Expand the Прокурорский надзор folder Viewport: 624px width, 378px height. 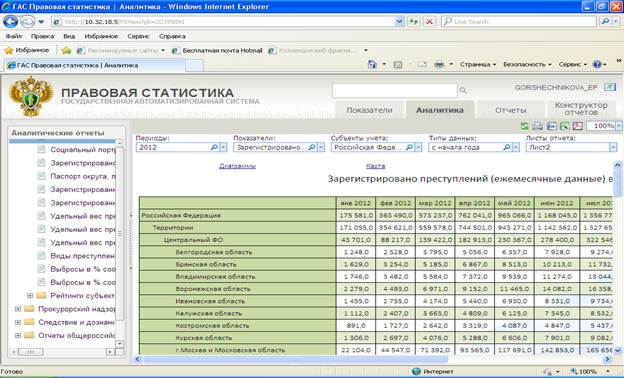point(18,309)
